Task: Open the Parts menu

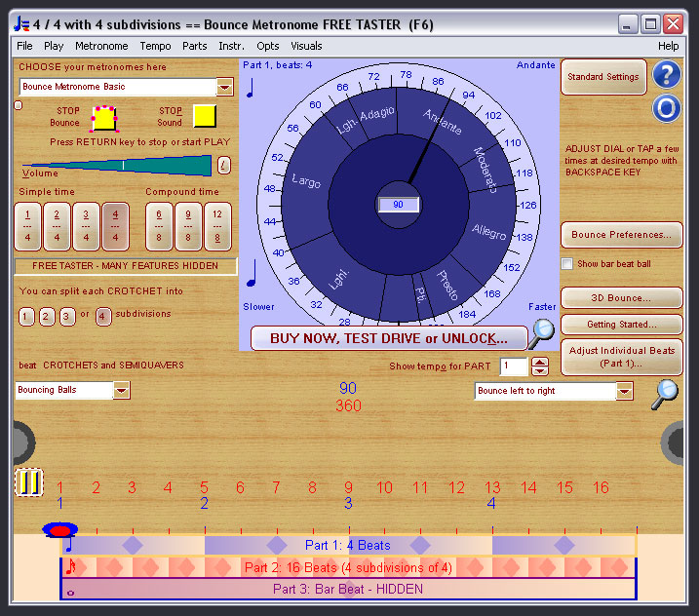Action: coord(194,46)
